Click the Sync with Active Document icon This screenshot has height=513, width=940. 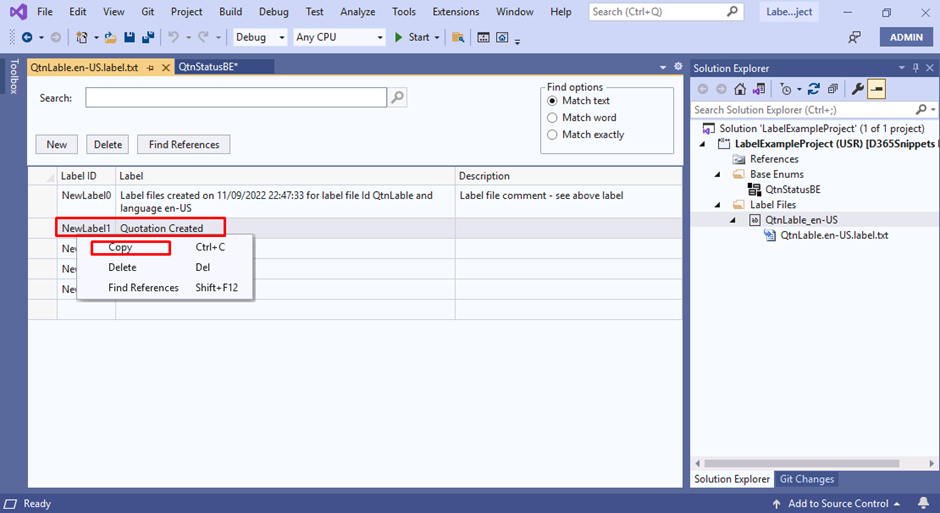point(814,89)
